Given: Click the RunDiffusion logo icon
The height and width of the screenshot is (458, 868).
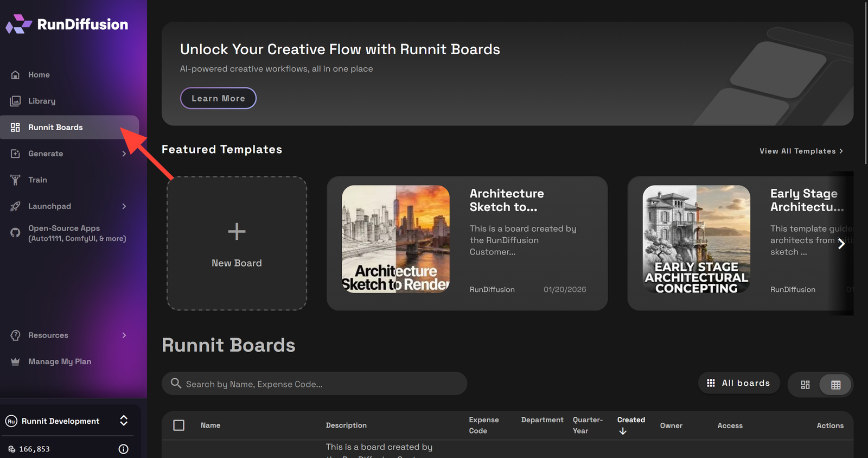Looking at the screenshot, I should [19, 24].
